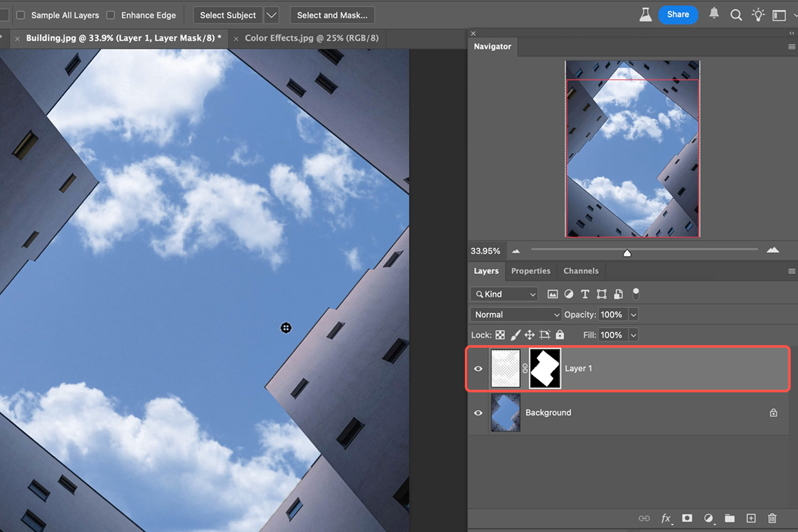The width and height of the screenshot is (798, 532).
Task: Open the Kind layer filter dropdown
Action: pos(504,294)
